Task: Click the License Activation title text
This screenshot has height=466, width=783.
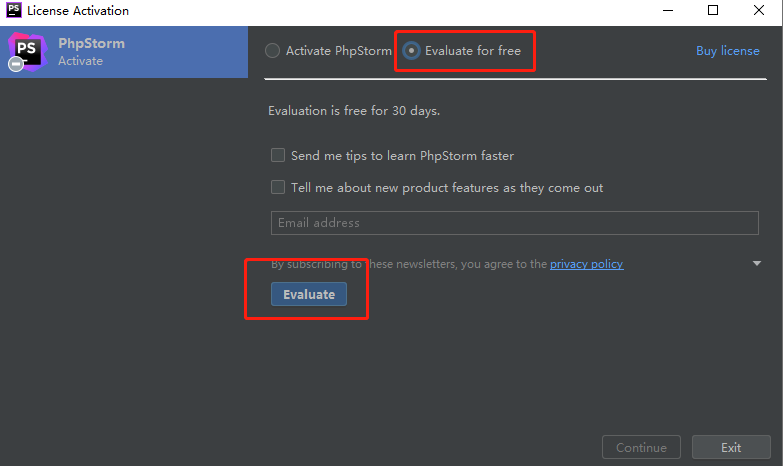Action: pyautogui.click(x=78, y=11)
